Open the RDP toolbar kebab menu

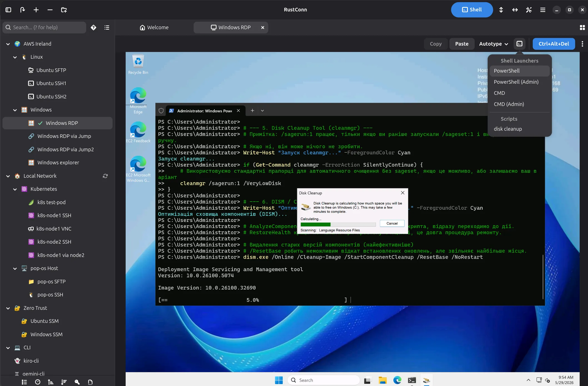point(582,44)
